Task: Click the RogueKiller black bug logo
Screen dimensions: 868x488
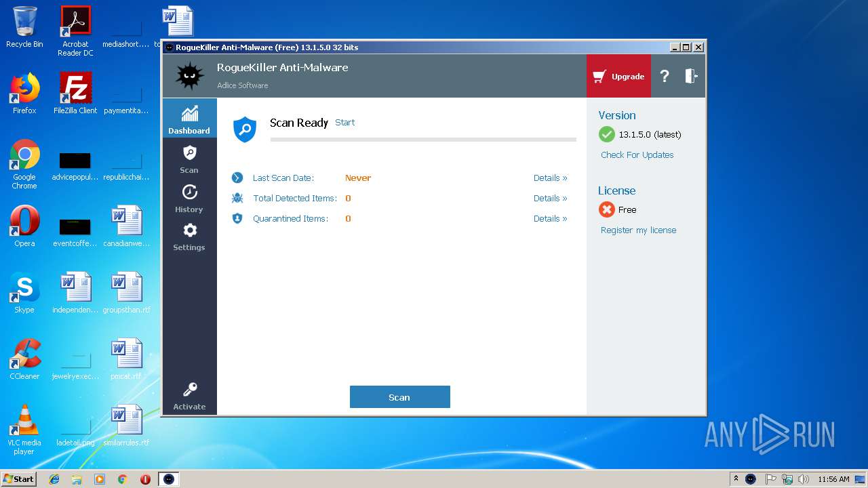Action: point(189,76)
